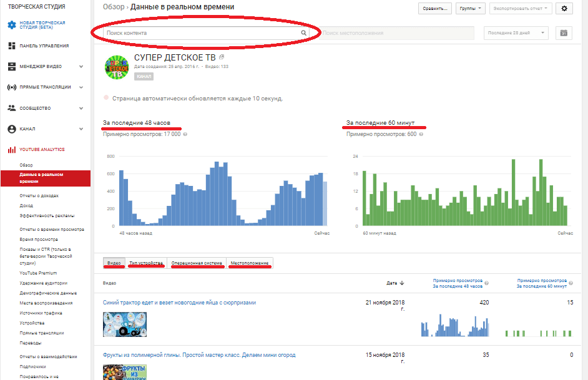
Task: Click the New Creative Studio gear icon
Action: point(11,25)
